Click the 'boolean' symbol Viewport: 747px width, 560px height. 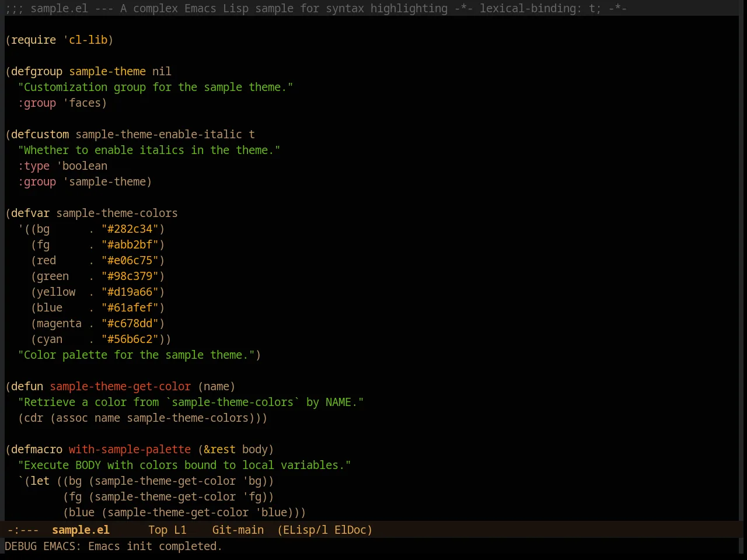tap(85, 166)
